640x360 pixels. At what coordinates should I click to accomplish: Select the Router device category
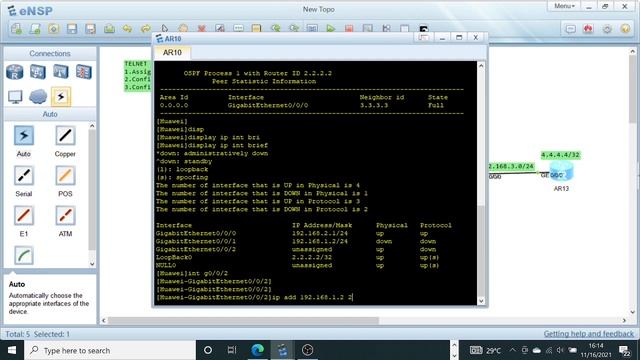pos(15,72)
